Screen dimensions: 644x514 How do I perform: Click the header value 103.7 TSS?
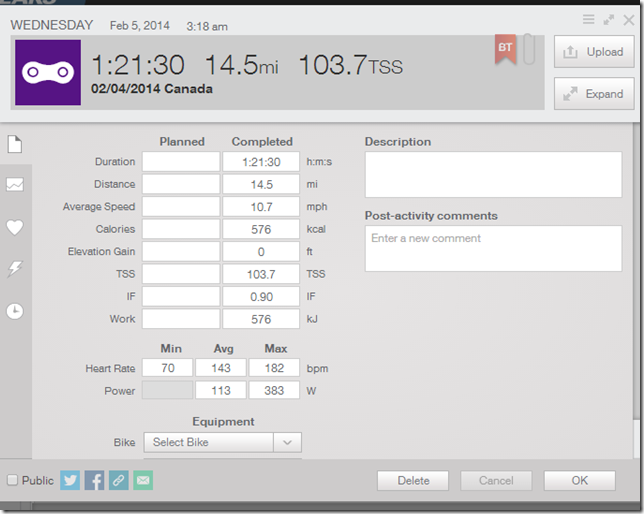click(351, 65)
